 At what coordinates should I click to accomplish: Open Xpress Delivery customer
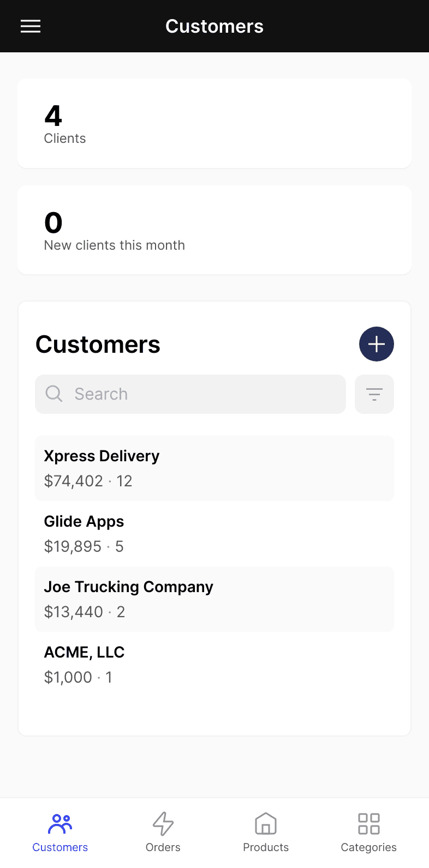point(214,468)
